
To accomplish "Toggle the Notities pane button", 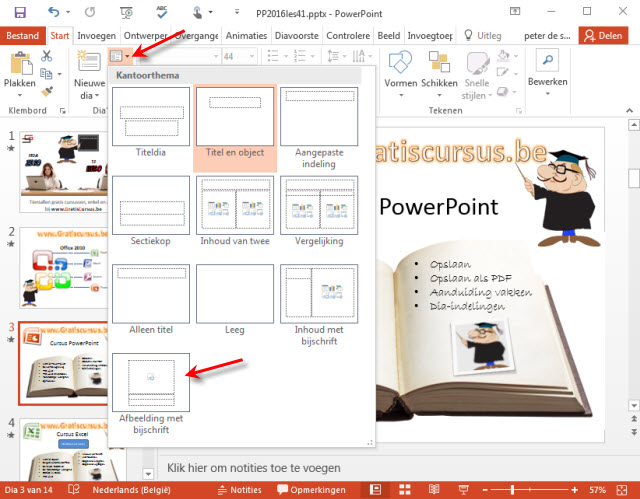I will coord(240,490).
